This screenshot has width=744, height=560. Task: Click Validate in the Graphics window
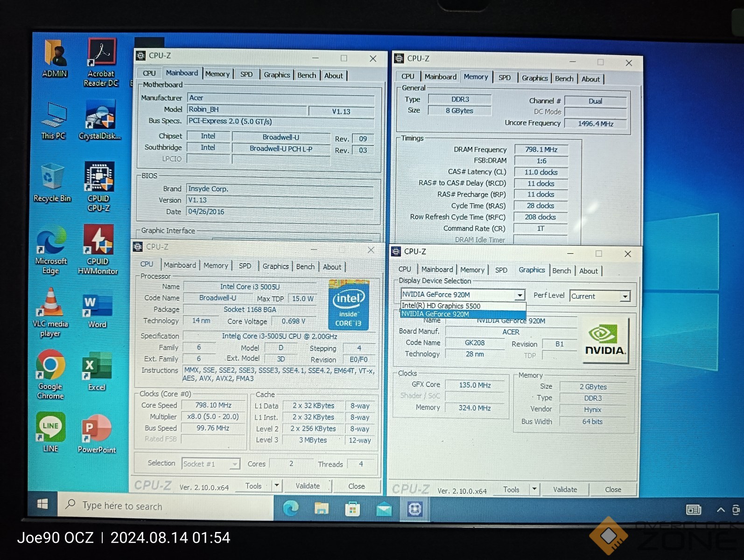(565, 490)
